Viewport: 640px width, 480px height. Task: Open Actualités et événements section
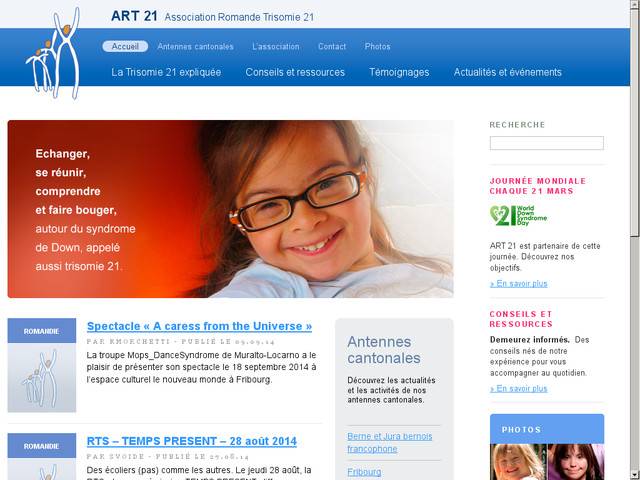(508, 72)
